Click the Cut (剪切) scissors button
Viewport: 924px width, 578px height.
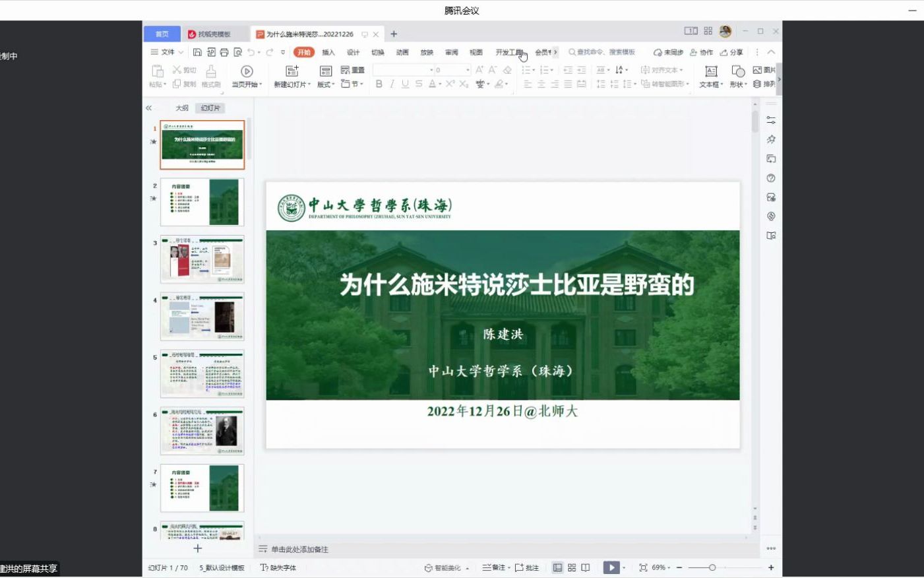coord(184,70)
